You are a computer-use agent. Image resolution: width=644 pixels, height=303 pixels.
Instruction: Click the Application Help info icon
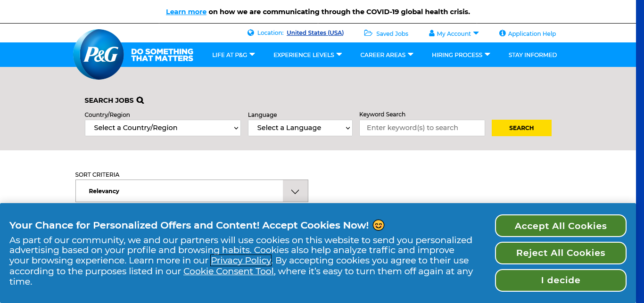point(503,33)
